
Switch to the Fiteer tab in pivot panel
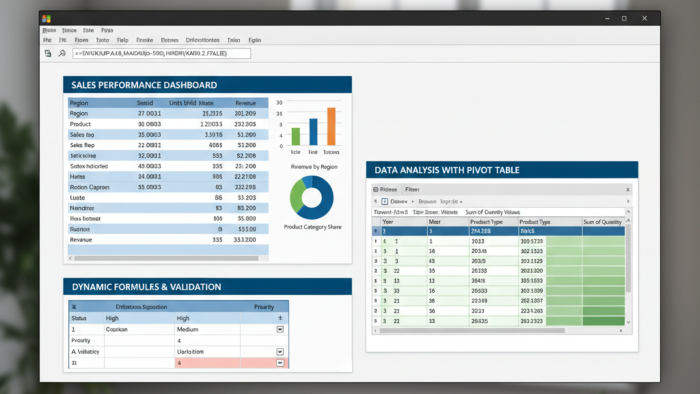(x=412, y=190)
